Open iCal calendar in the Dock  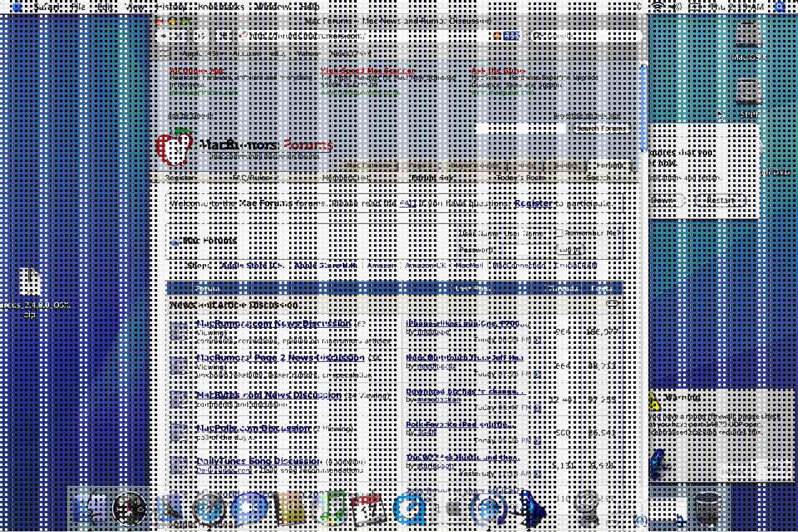pos(368,509)
